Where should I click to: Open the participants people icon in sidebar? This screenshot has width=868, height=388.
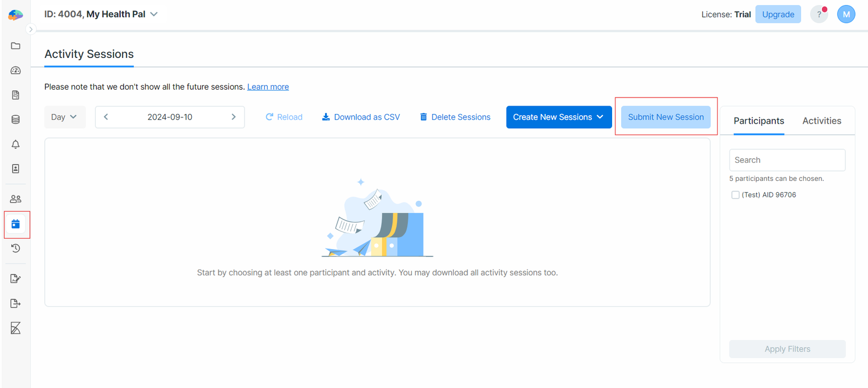point(15,199)
